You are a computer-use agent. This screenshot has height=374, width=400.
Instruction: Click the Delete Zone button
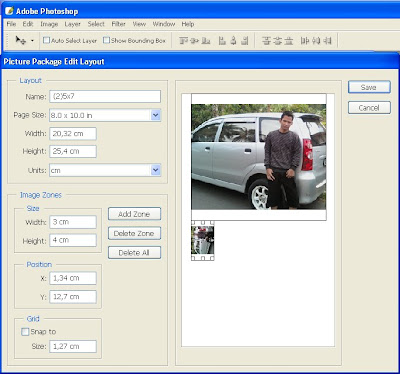click(134, 233)
